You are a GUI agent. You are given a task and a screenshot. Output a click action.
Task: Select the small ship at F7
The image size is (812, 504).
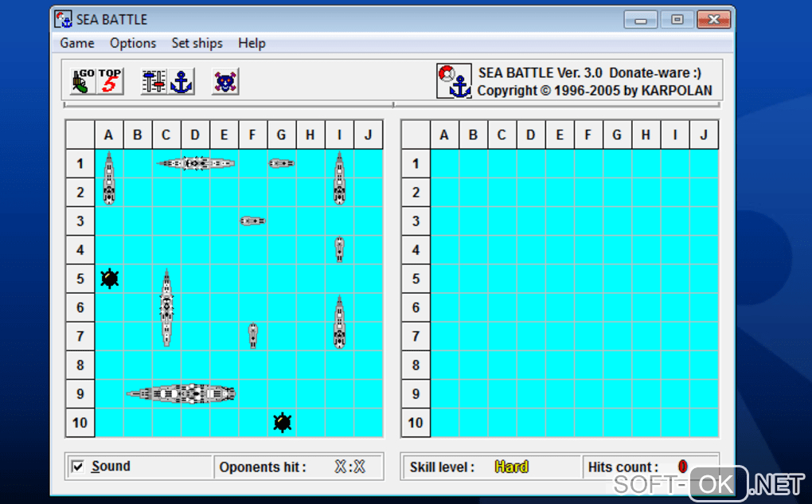point(252,336)
